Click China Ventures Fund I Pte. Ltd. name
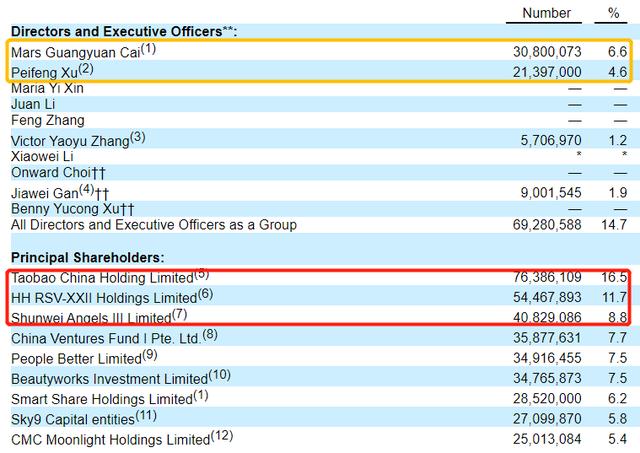Screen dimensions: 640x453 coord(106,339)
